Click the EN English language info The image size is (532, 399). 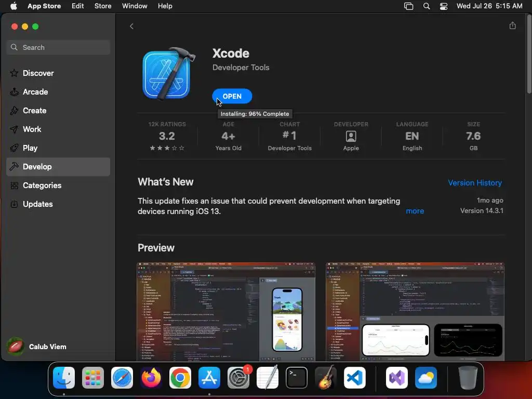click(x=412, y=136)
